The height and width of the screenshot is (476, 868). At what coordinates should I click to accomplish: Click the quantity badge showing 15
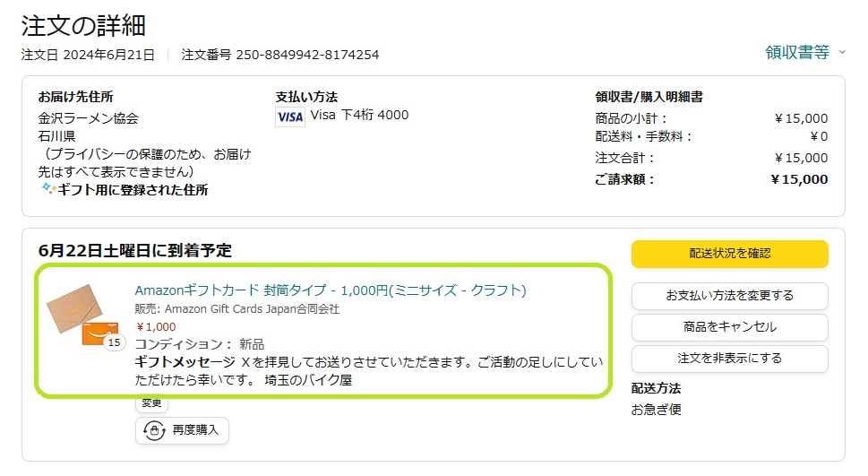(114, 342)
